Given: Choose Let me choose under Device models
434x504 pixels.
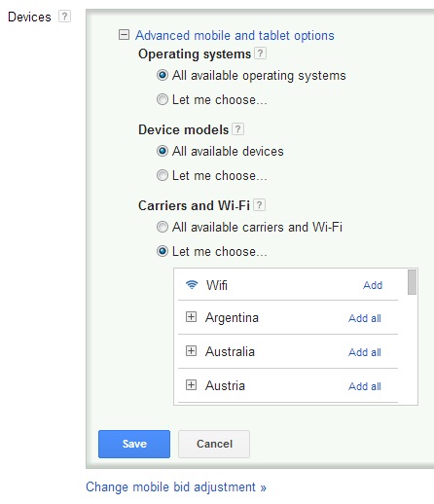Looking at the screenshot, I should [163, 175].
